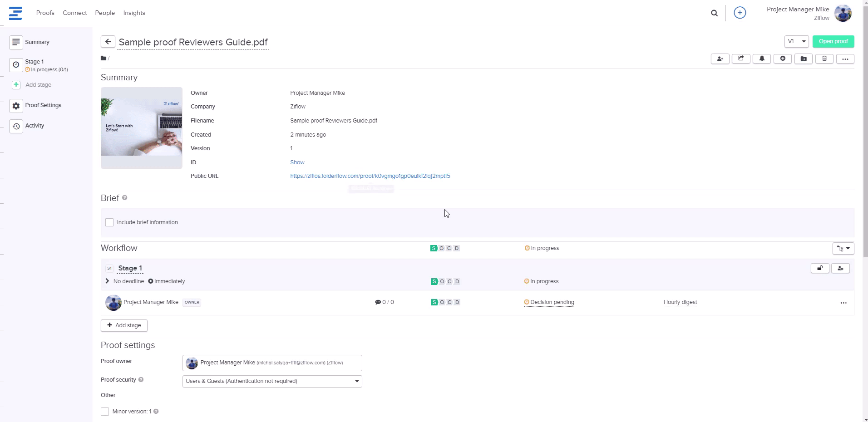Click the Show ID link
868x422 pixels.
tap(297, 162)
